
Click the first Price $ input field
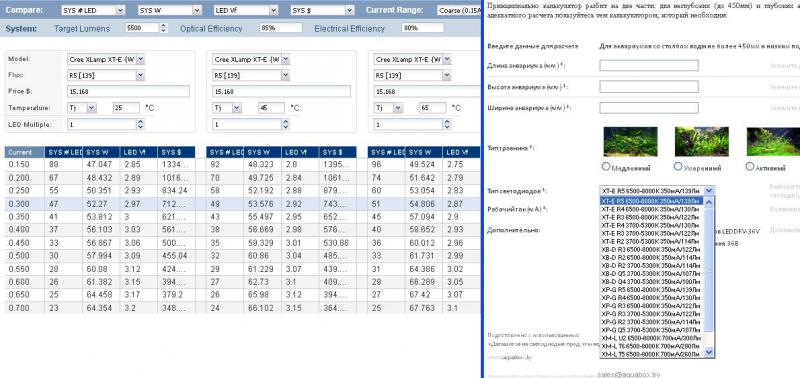pos(128,92)
